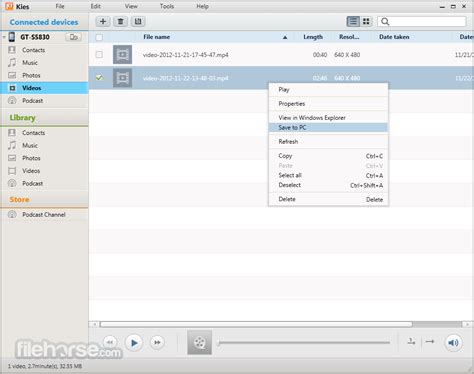Sort by Resolution column header
Image resolution: width=474 pixels, height=374 pixels.
(x=349, y=37)
